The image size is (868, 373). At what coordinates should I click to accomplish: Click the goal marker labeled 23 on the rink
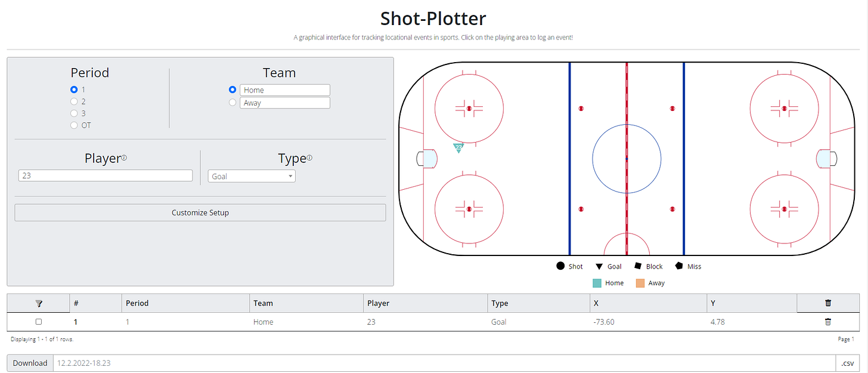[458, 147]
